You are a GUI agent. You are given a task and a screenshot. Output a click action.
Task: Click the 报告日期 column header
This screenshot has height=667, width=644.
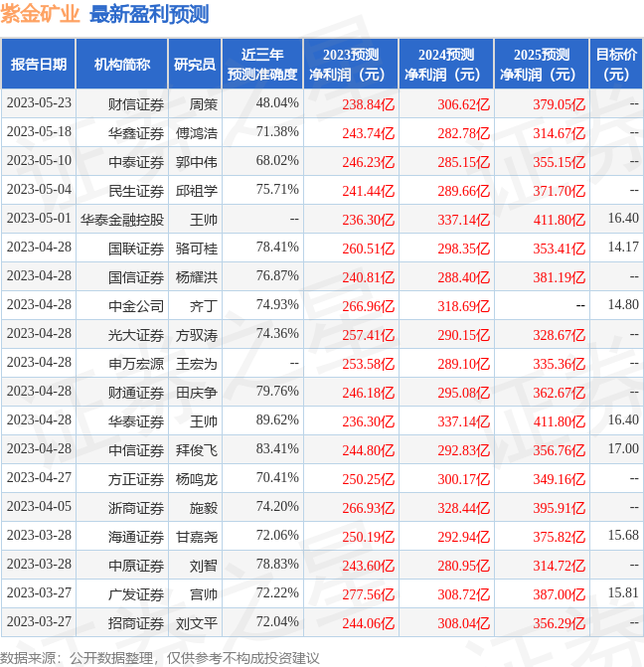[x=39, y=65]
